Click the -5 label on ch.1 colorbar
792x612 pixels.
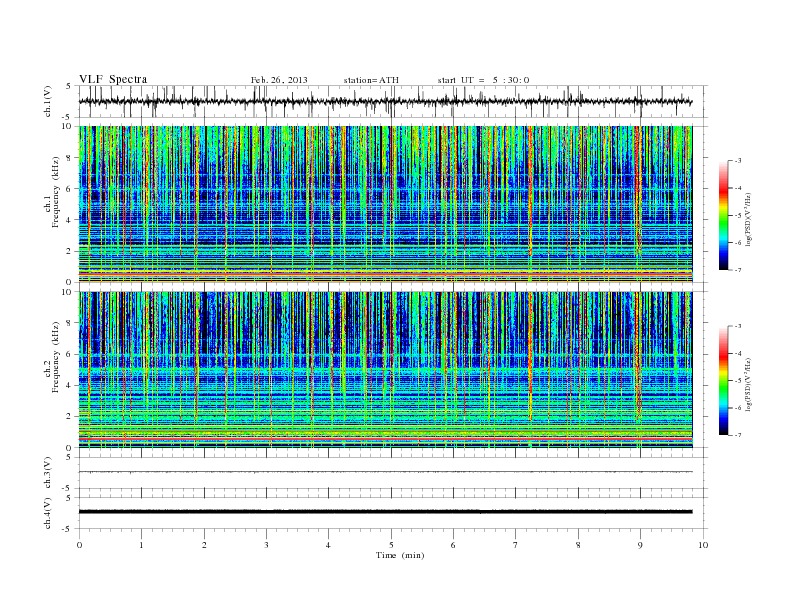coord(738,216)
